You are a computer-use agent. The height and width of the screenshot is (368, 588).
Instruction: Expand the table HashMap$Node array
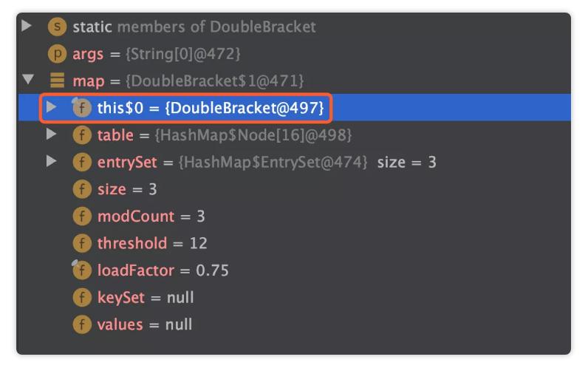[51, 135]
